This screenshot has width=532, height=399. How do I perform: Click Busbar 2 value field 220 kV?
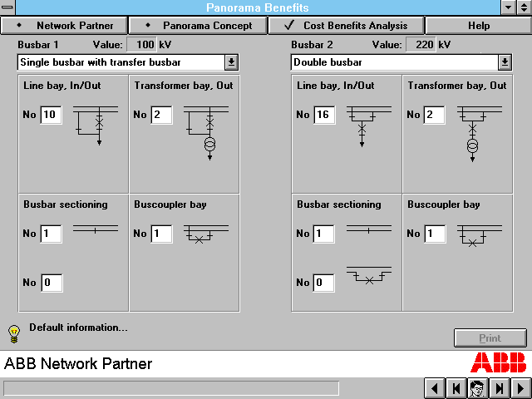pos(421,45)
